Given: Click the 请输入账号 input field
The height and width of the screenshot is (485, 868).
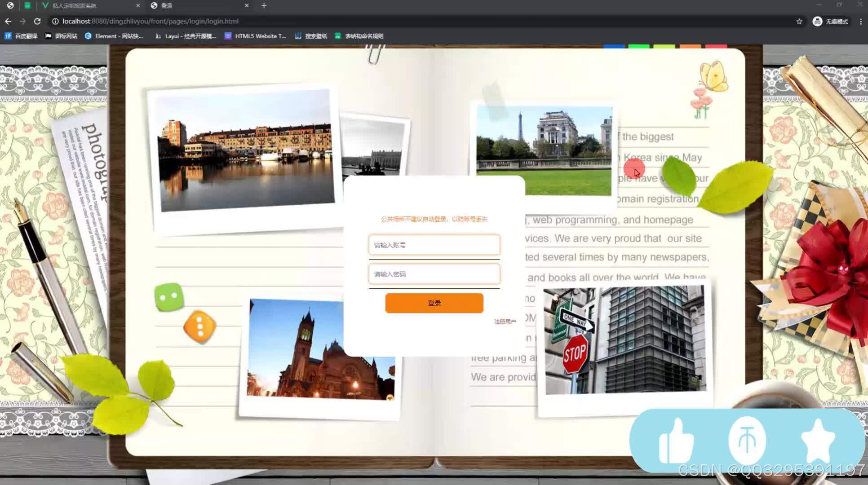Looking at the screenshot, I should tap(434, 245).
